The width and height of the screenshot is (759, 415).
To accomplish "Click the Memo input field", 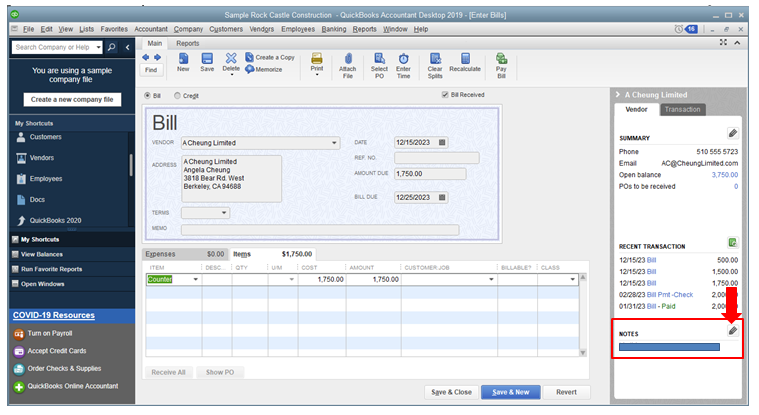I will tap(319, 229).
